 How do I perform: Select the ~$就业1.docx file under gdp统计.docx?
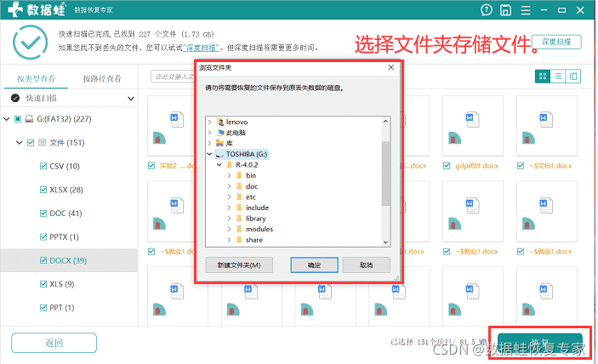pos(472,212)
